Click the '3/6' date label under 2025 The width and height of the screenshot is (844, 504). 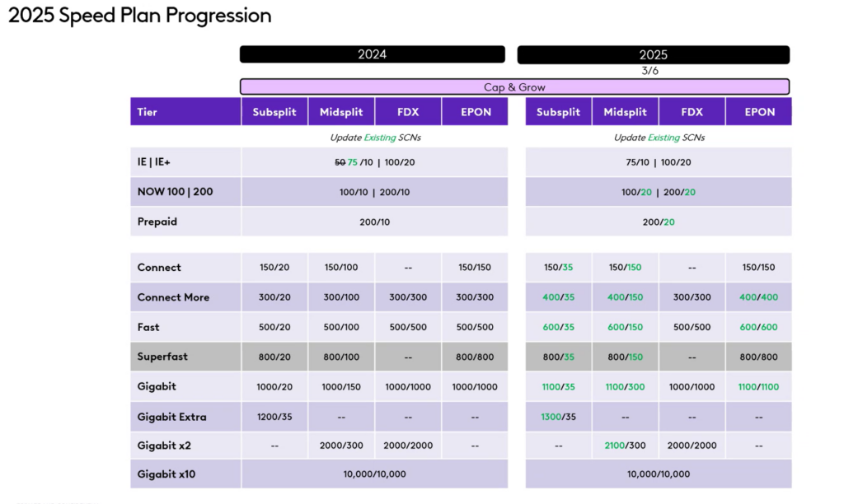pos(649,71)
